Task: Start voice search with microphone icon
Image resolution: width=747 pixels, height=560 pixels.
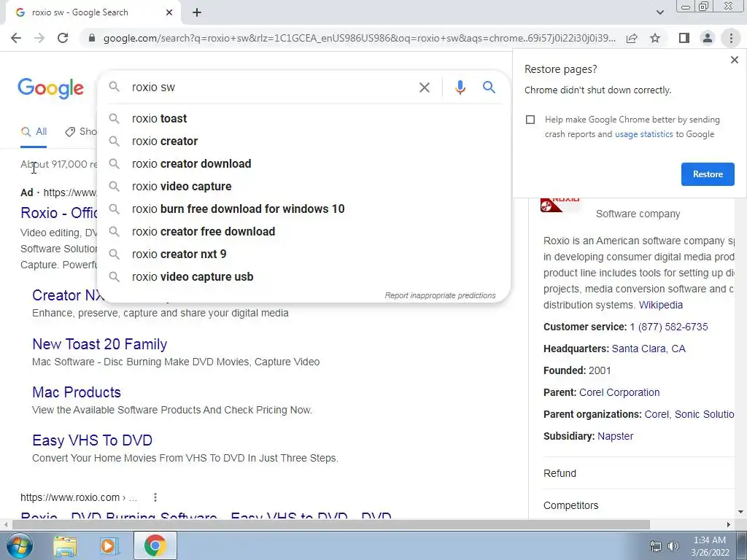Action: point(460,87)
